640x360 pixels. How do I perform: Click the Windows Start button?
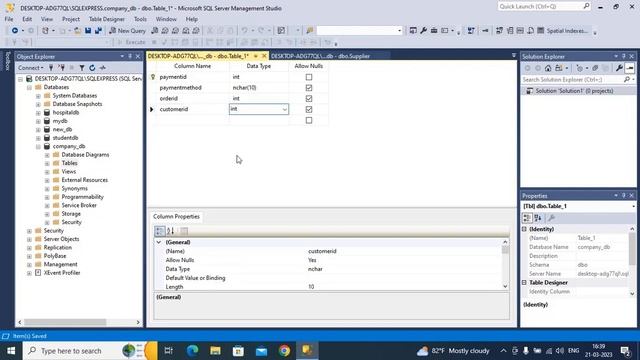click(11, 351)
